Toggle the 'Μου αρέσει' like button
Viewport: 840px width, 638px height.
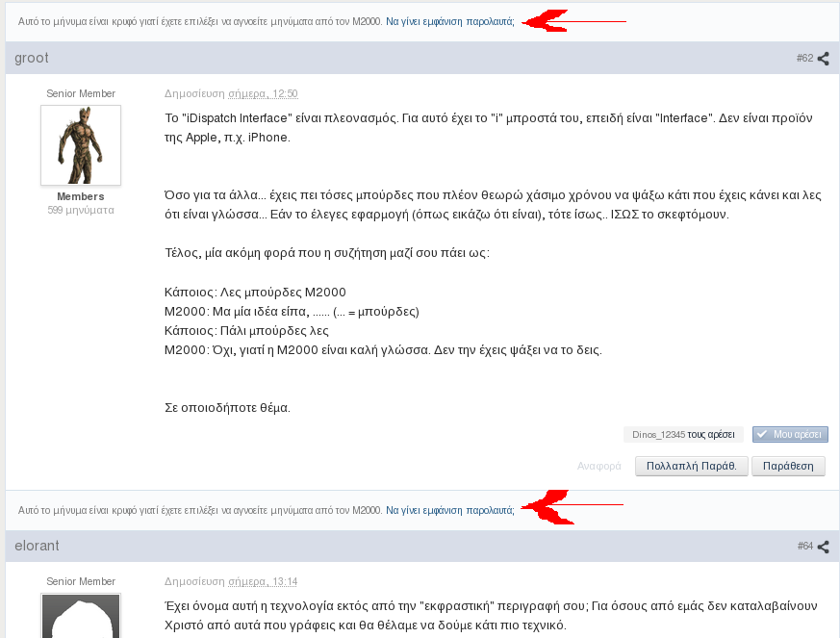coord(790,434)
